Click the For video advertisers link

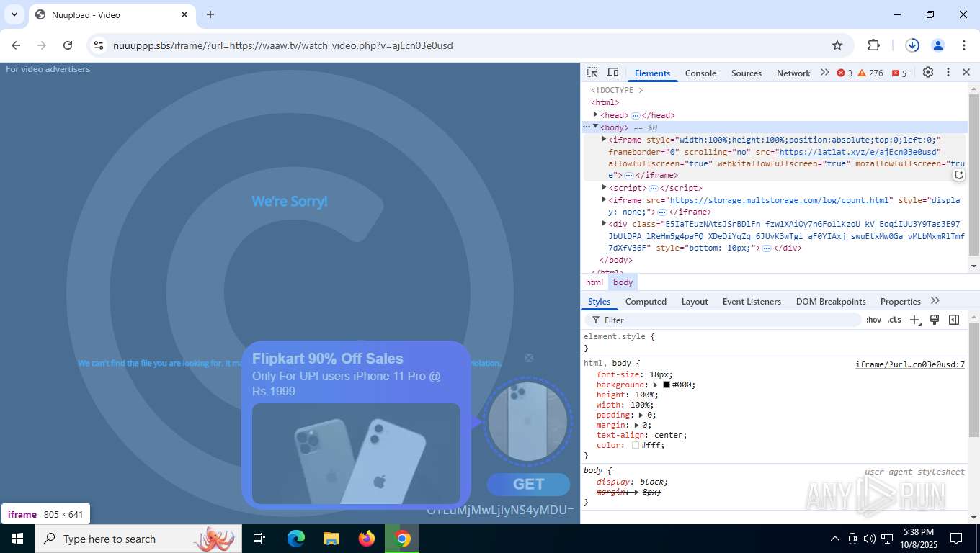pos(48,69)
